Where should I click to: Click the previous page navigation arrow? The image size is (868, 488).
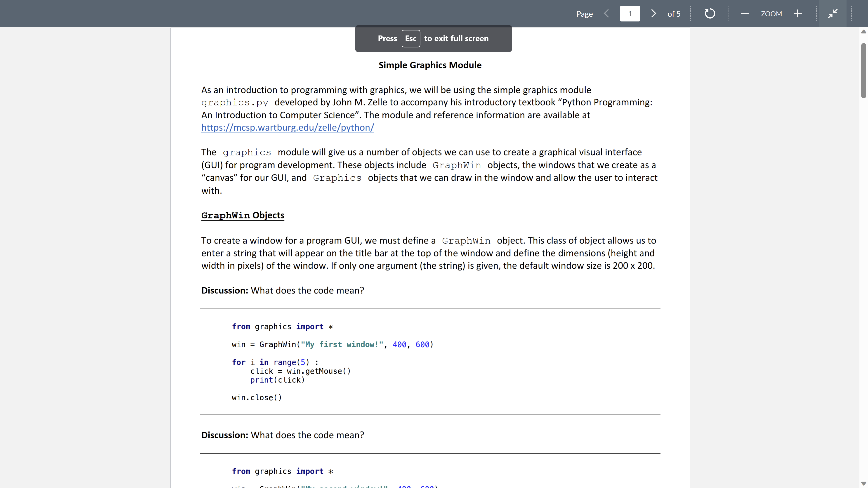[607, 13]
